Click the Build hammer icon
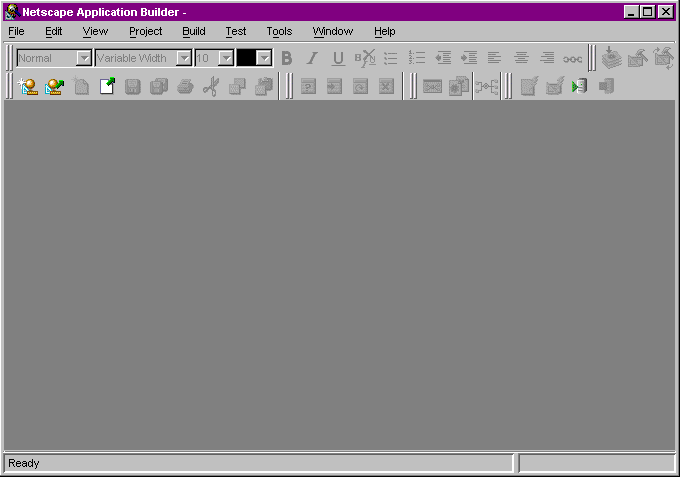 (638, 59)
